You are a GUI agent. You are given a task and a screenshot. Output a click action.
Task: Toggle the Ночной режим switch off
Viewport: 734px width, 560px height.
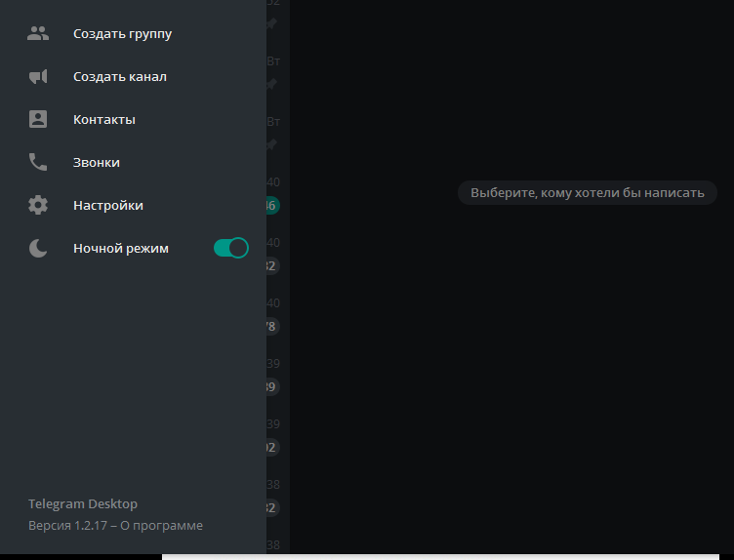tap(230, 248)
